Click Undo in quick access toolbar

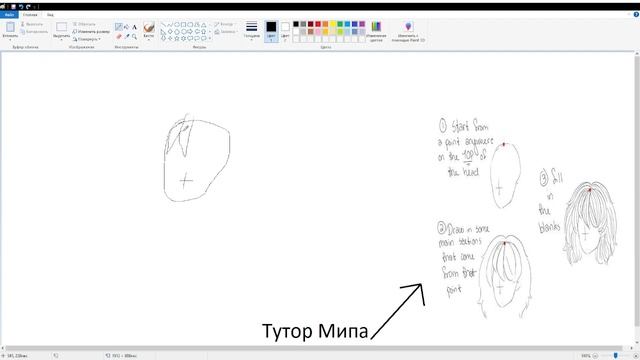pos(21,7)
